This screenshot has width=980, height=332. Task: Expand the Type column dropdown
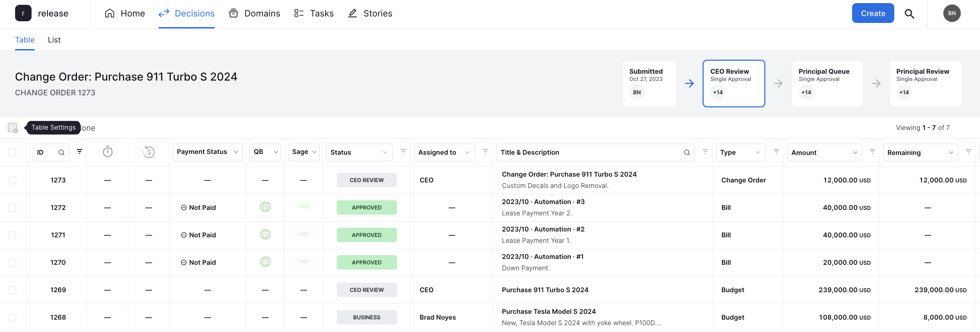740,152
